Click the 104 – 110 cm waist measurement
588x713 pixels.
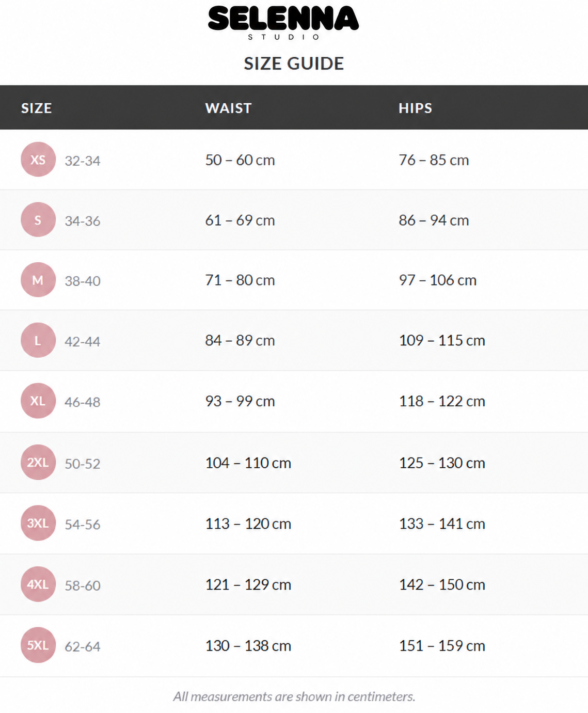point(248,463)
